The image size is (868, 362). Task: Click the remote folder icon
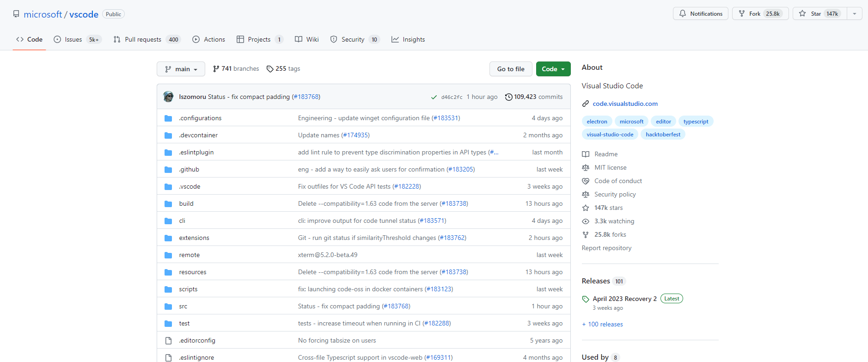pyautogui.click(x=168, y=255)
